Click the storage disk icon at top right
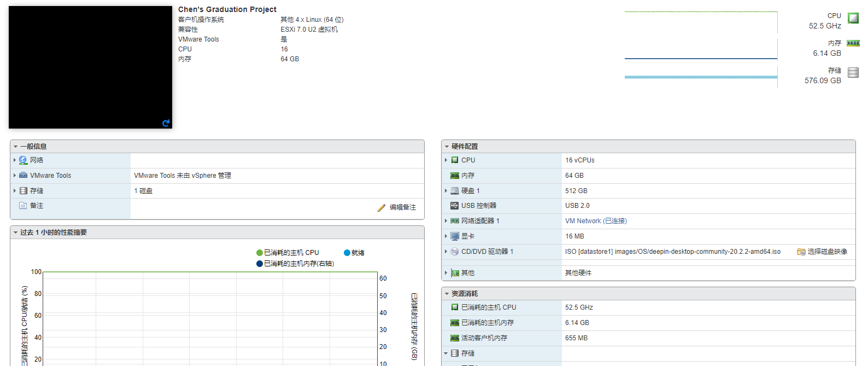 tap(853, 72)
